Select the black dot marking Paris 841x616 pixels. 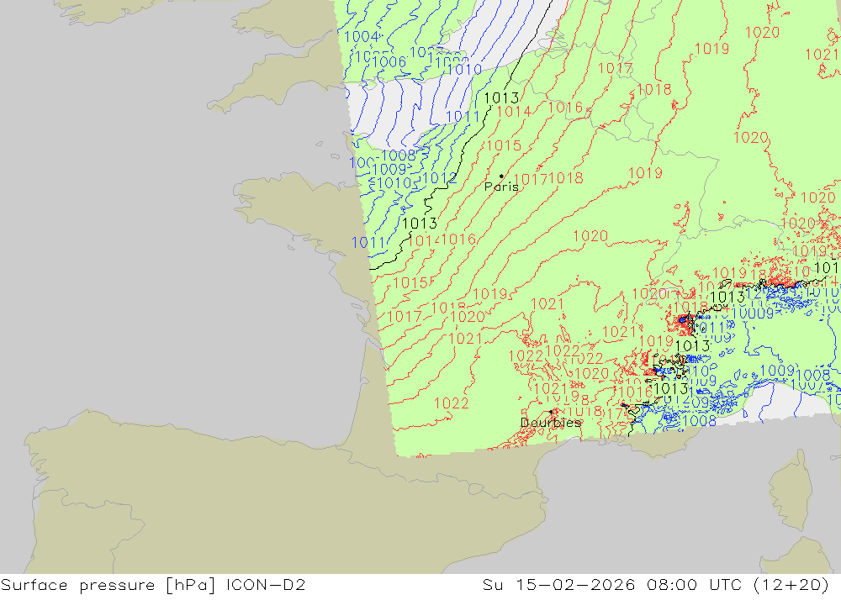pyautogui.click(x=501, y=176)
